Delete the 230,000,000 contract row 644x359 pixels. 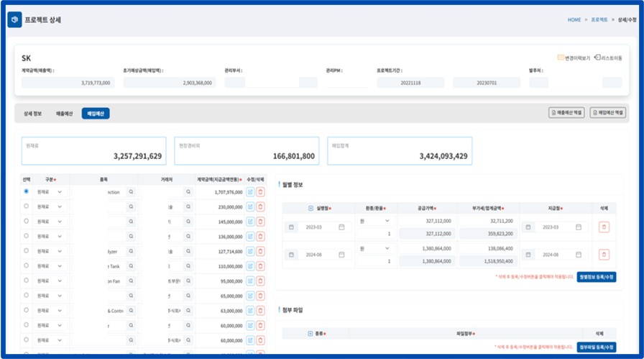260,206
